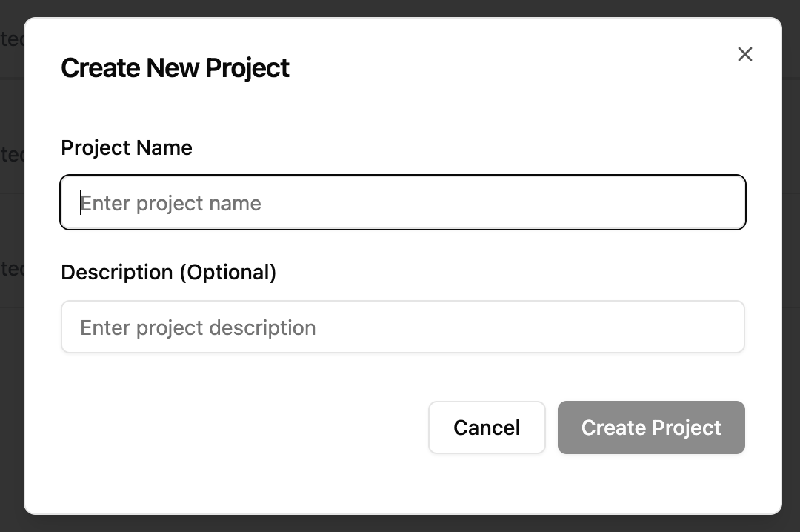Click the "Create New Project" dialog heading
This screenshot has height=532, width=800.
(175, 67)
